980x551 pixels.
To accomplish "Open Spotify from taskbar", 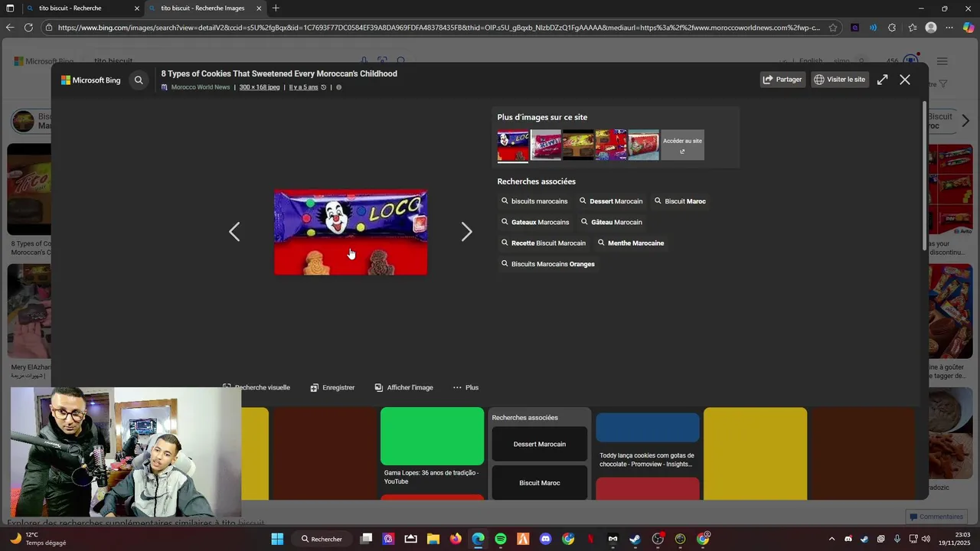I will tap(501, 539).
